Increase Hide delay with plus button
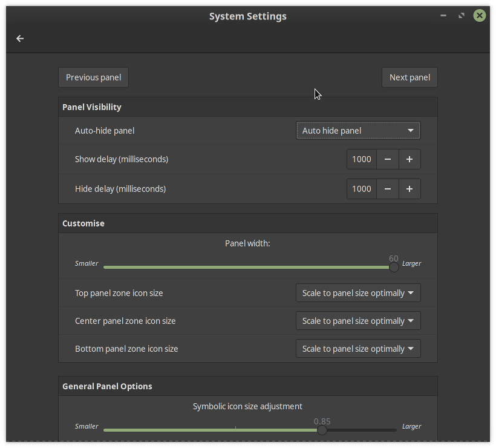This screenshot has height=448, width=496. coord(410,189)
